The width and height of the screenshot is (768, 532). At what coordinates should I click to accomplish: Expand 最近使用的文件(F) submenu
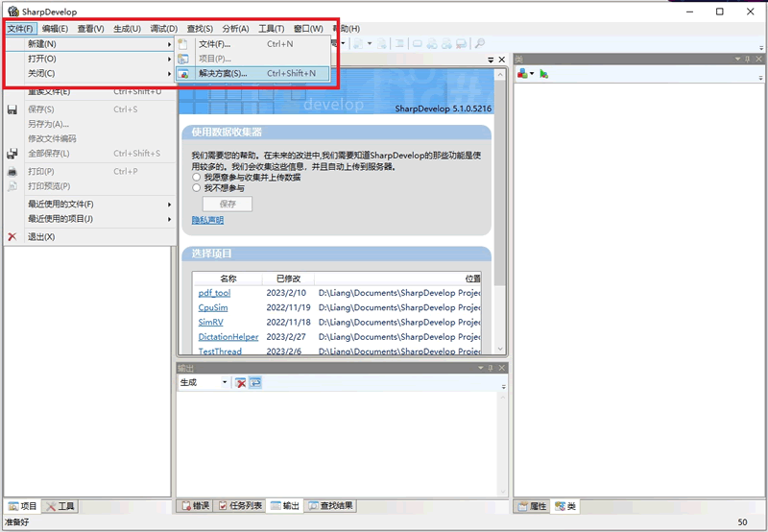pyautogui.click(x=170, y=205)
